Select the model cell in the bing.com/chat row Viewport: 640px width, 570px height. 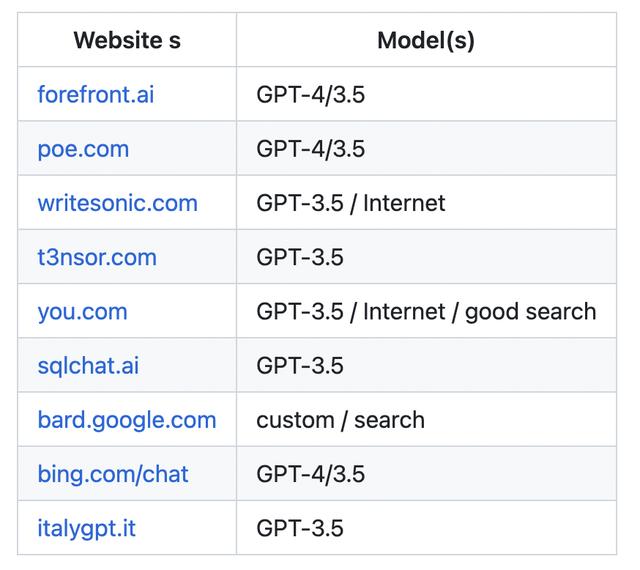310,473
